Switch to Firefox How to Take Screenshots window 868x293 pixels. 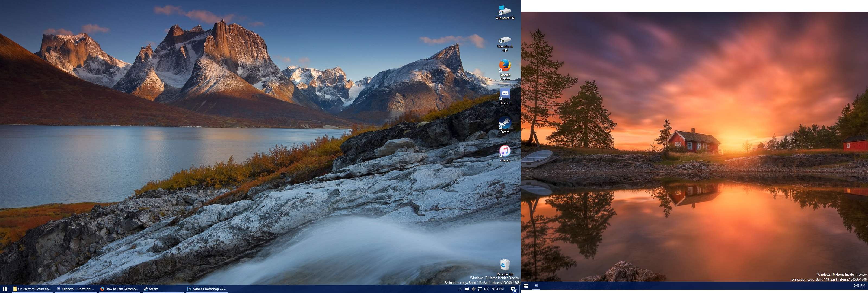coord(119,289)
